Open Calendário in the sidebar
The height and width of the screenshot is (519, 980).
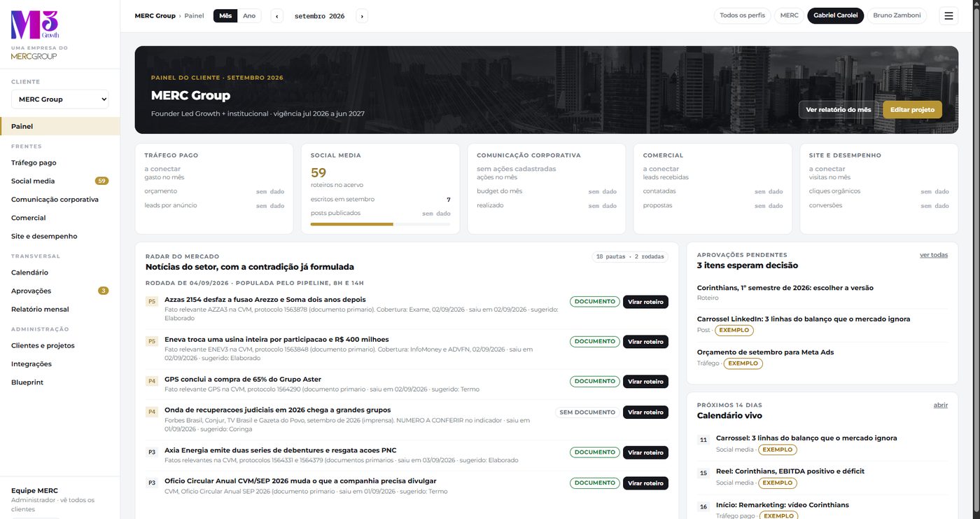click(x=59, y=272)
